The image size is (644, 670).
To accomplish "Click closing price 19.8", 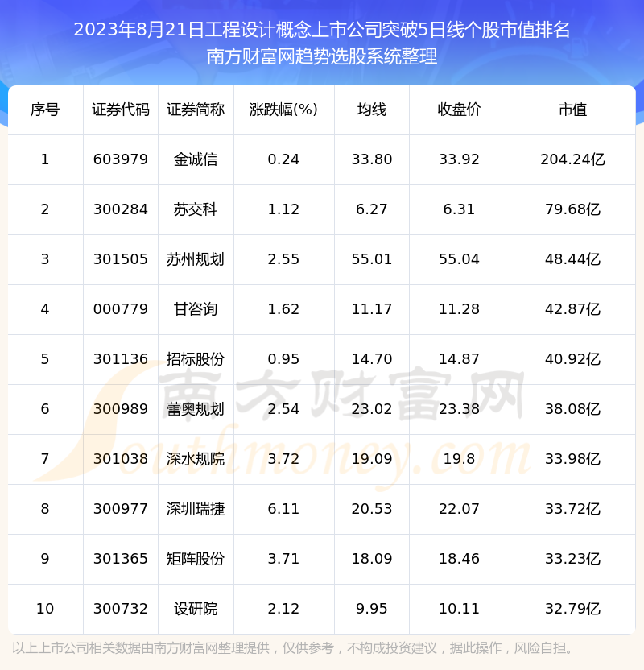I will [x=459, y=459].
